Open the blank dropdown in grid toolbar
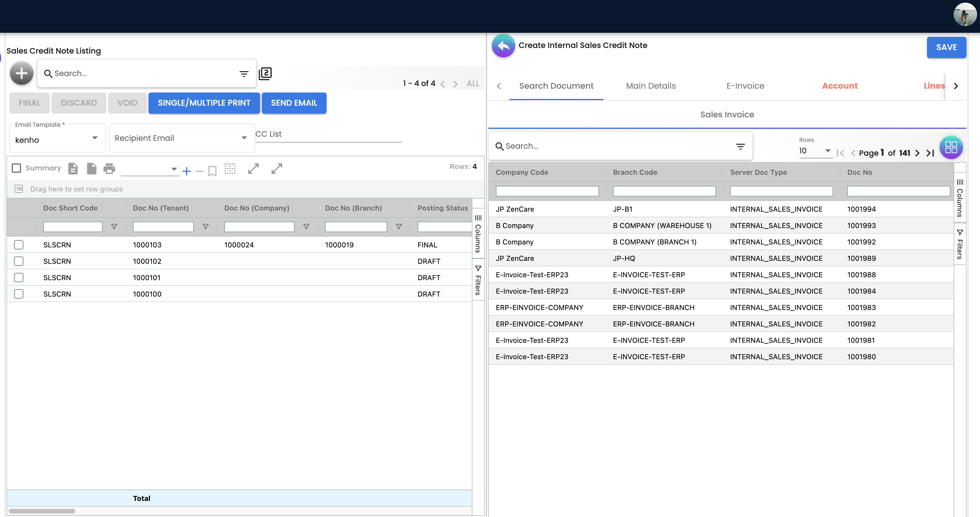Viewport: 980px width, 517px height. pyautogui.click(x=150, y=169)
